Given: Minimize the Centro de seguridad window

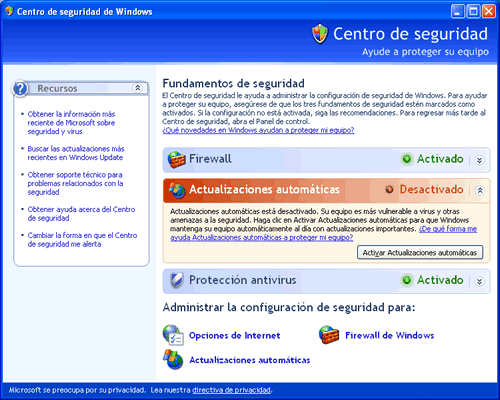Looking at the screenshot, I should click(x=458, y=11).
